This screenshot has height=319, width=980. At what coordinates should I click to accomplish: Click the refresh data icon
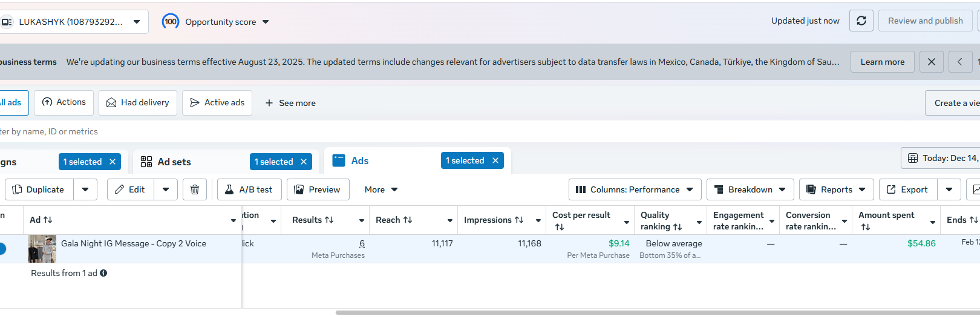(861, 21)
